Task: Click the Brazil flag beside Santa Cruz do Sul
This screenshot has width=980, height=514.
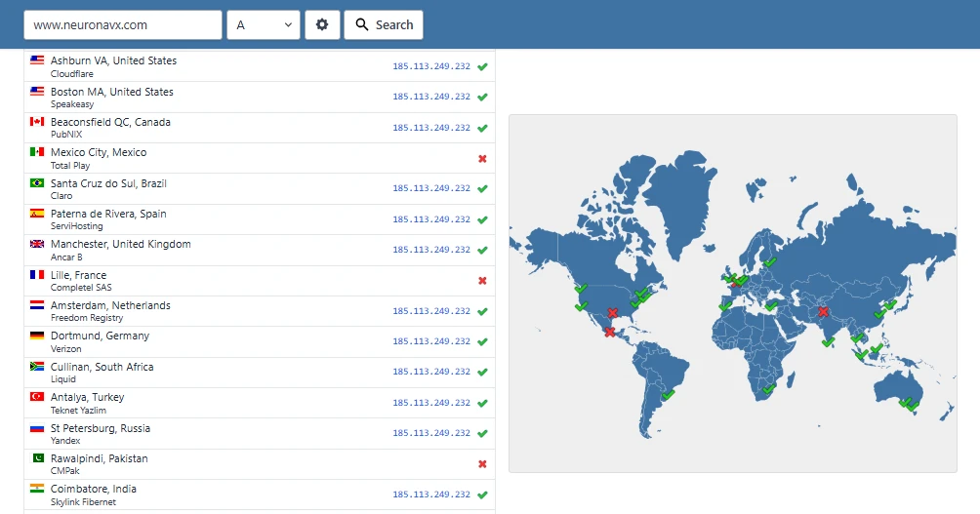Action: point(37,183)
